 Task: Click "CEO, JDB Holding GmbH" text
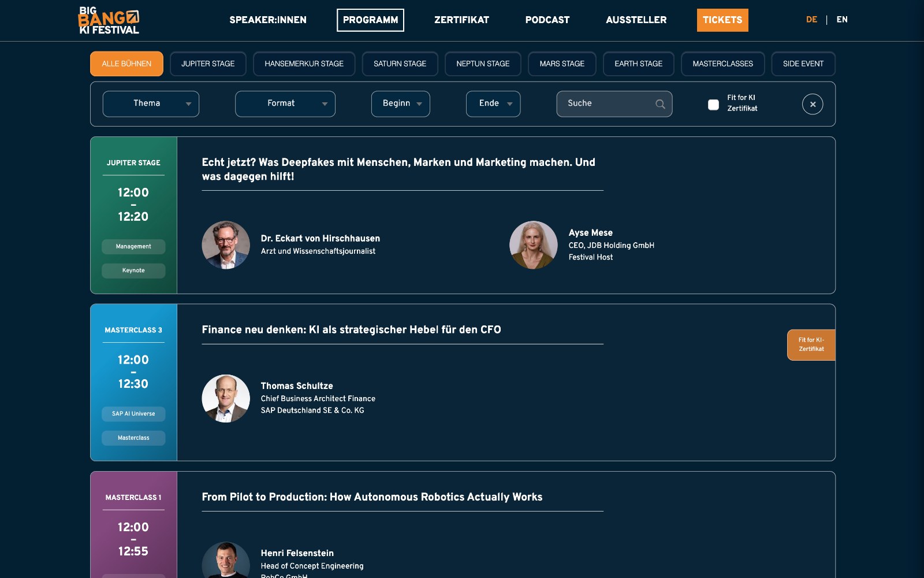(612, 246)
